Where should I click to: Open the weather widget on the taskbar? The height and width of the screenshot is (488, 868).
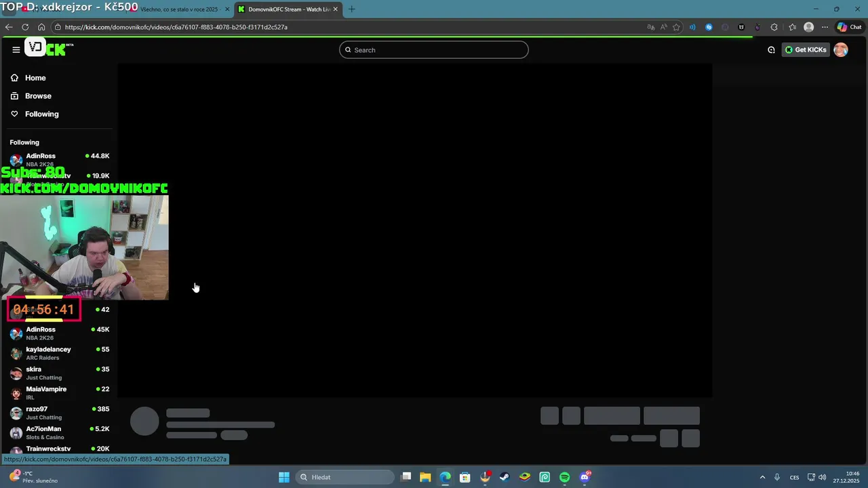click(x=34, y=477)
